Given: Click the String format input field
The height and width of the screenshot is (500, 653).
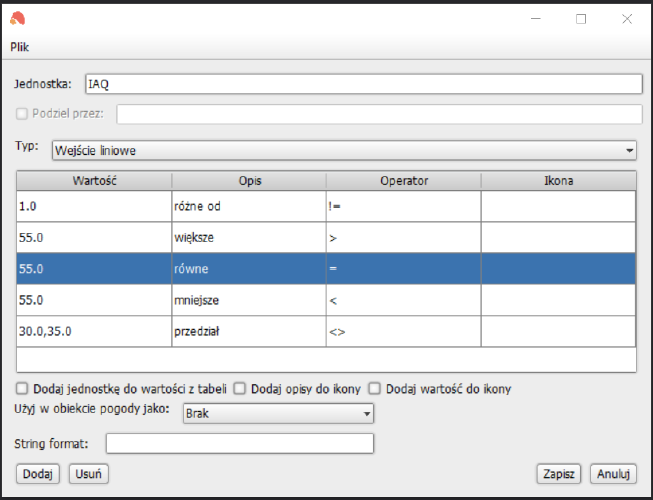Looking at the screenshot, I should 240,443.
